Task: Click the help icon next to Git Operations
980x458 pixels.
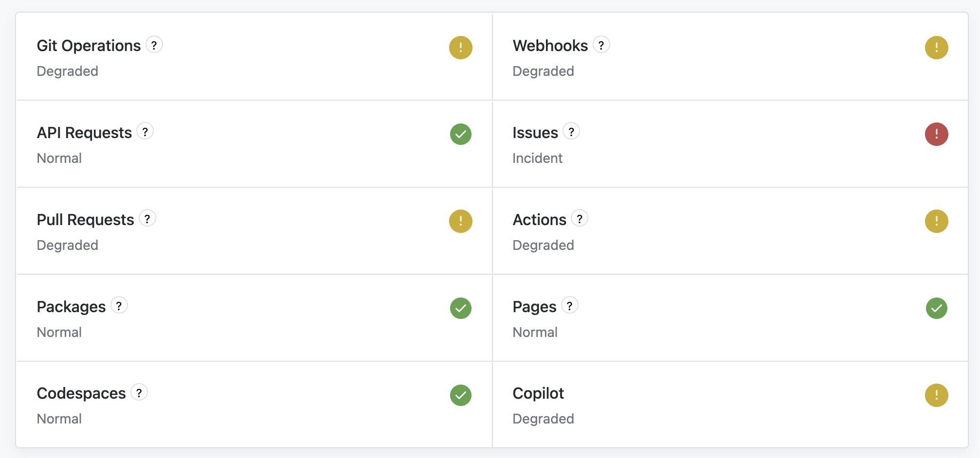Action: click(154, 45)
